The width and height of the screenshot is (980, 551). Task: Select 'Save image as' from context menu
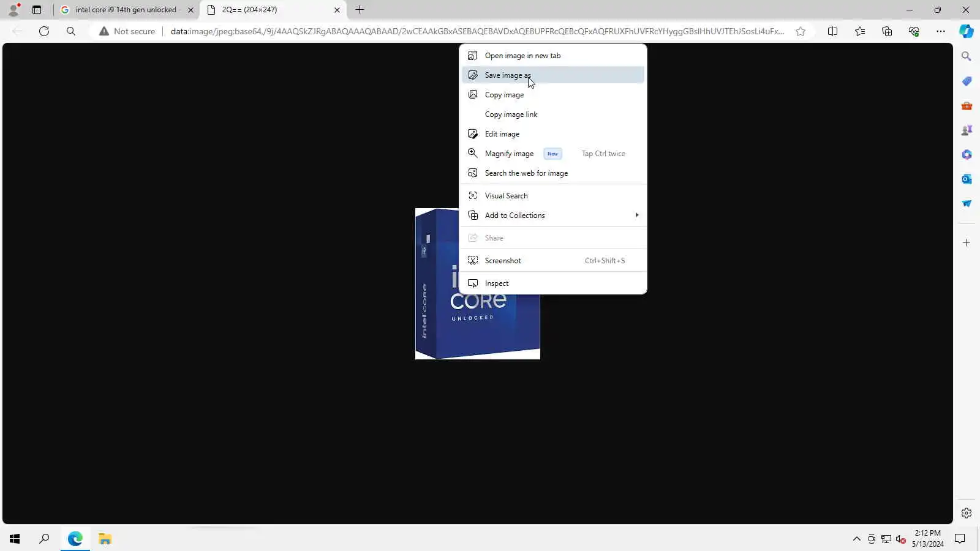[552, 75]
